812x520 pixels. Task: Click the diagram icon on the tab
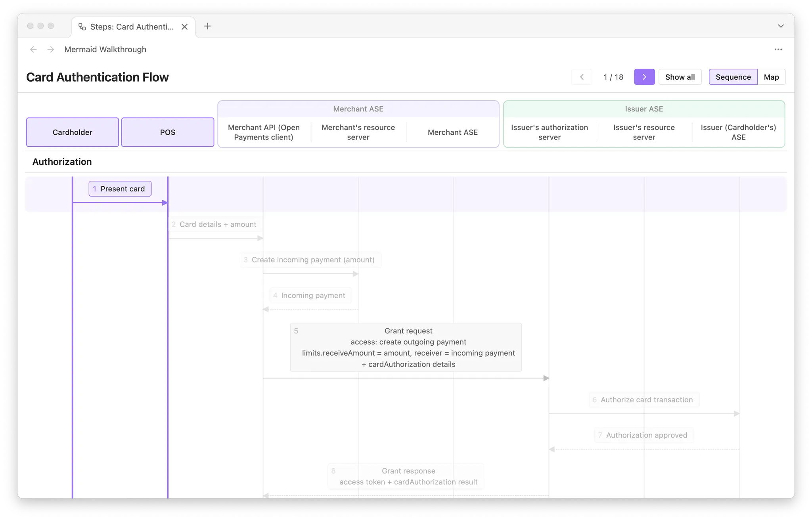click(82, 27)
